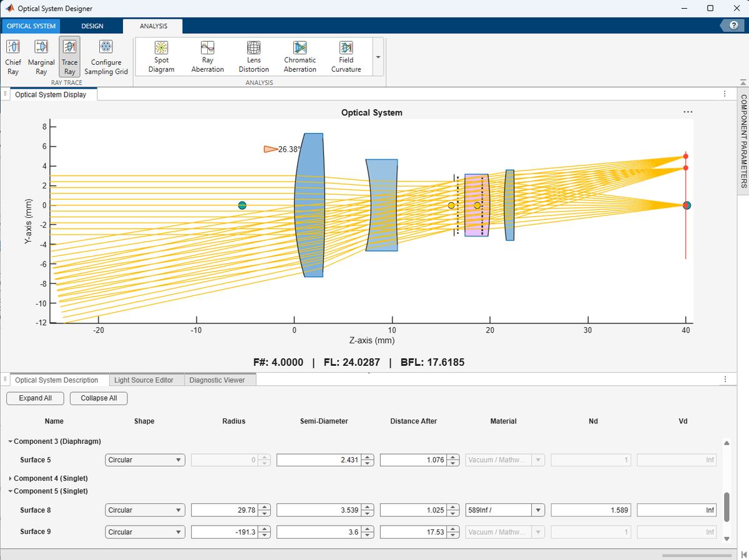Viewport: 749px width, 560px height.
Task: Click Surface 9 semi-diameter field 3.6
Action: click(319, 532)
